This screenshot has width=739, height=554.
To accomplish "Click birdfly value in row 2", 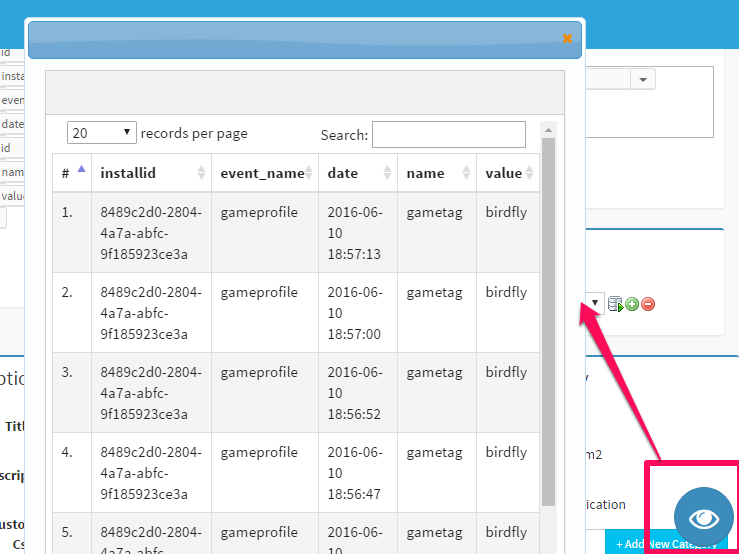I will [x=506, y=293].
